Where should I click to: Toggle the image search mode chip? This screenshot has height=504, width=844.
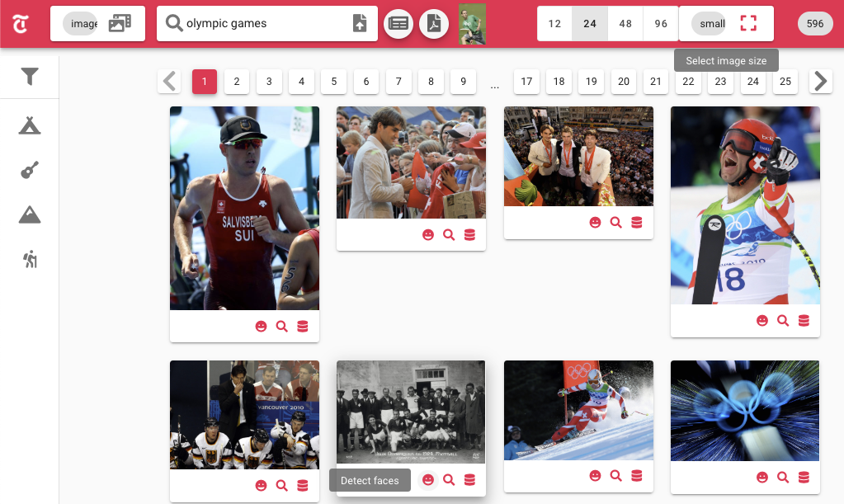pos(83,24)
